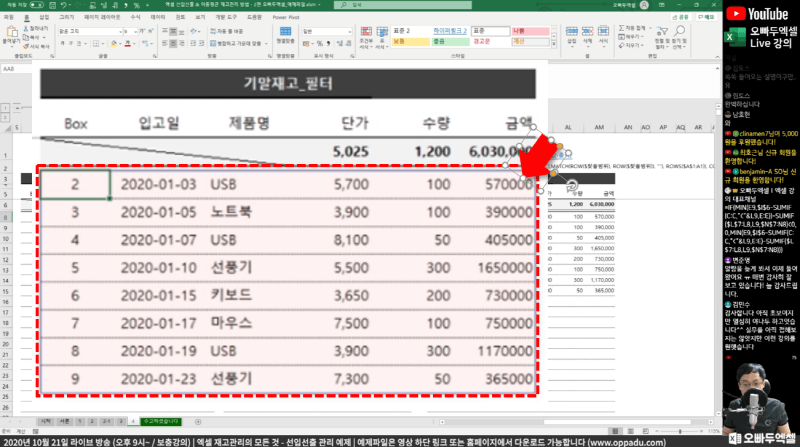Open the 파일 (File) tab

(x=9, y=17)
